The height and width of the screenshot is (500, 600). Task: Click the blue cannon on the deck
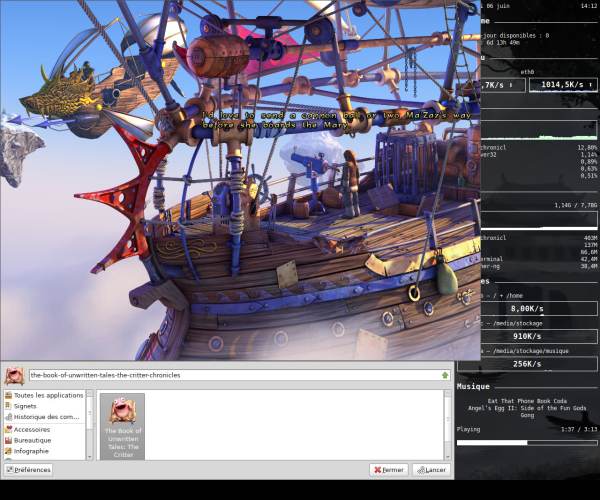tap(310, 163)
